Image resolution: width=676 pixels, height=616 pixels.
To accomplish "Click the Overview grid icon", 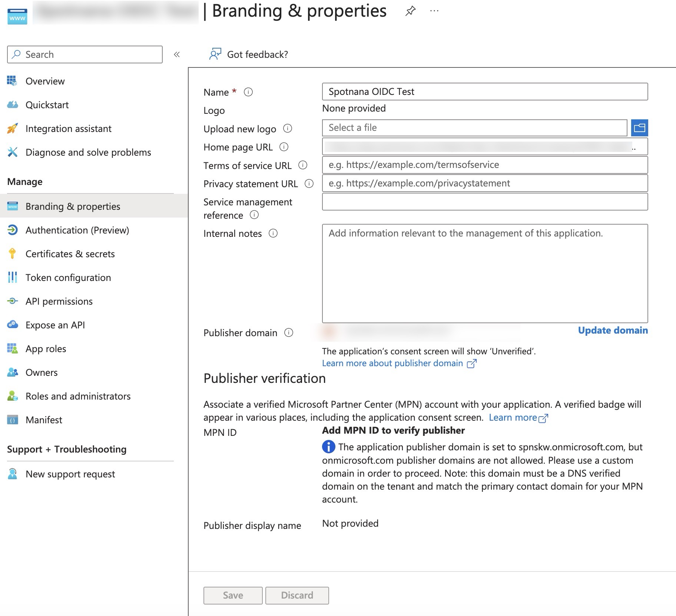I will coord(12,81).
